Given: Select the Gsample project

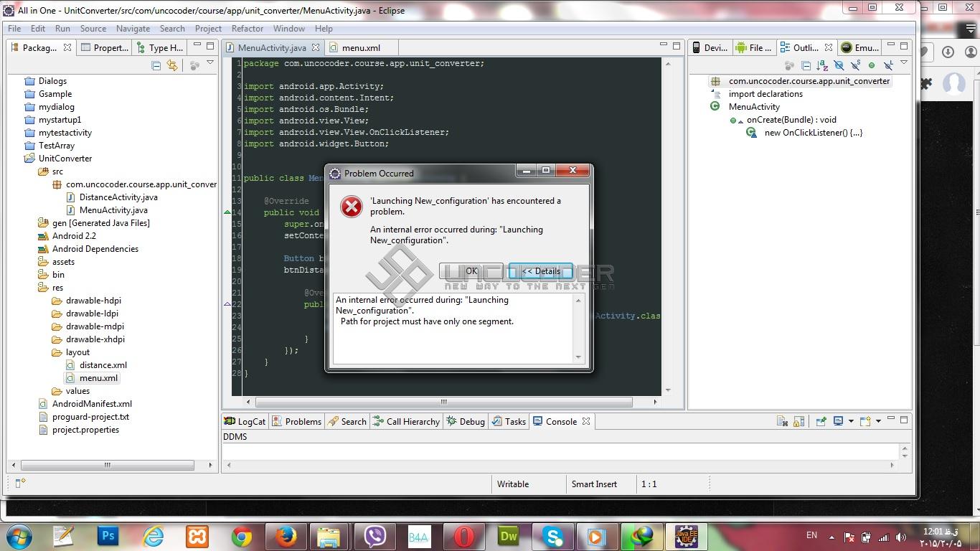Looking at the screenshot, I should point(55,94).
